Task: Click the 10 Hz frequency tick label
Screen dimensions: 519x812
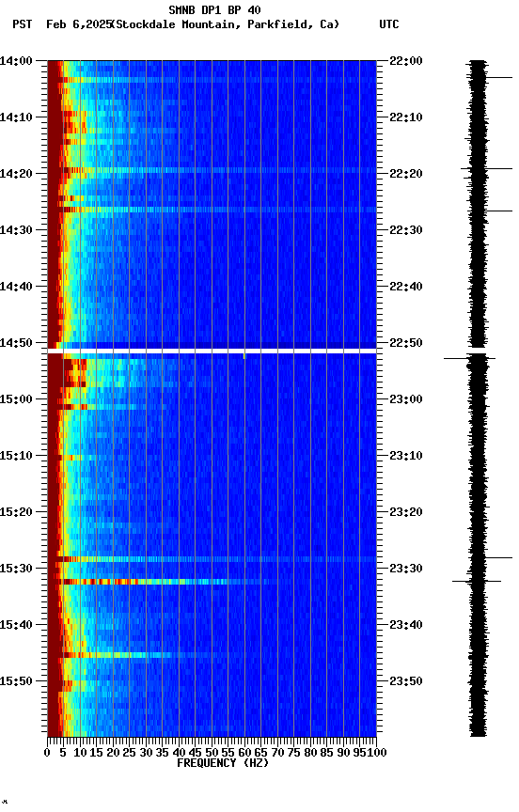Action: coord(80,753)
